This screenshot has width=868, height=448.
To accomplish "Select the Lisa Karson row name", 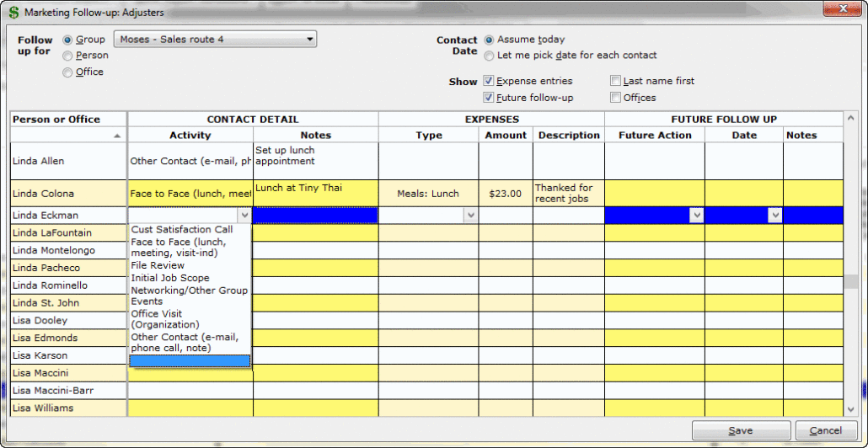I will (40, 355).
